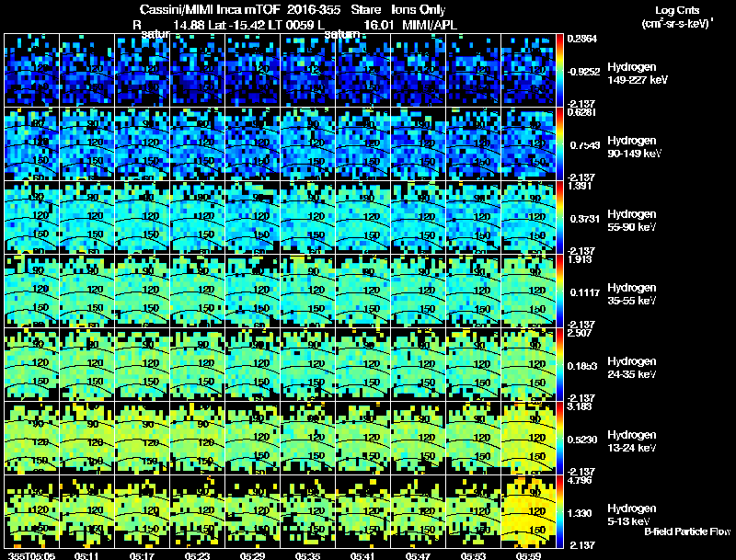Click the 'Stare' mode label in the header
The width and height of the screenshot is (736, 560).
(x=365, y=10)
